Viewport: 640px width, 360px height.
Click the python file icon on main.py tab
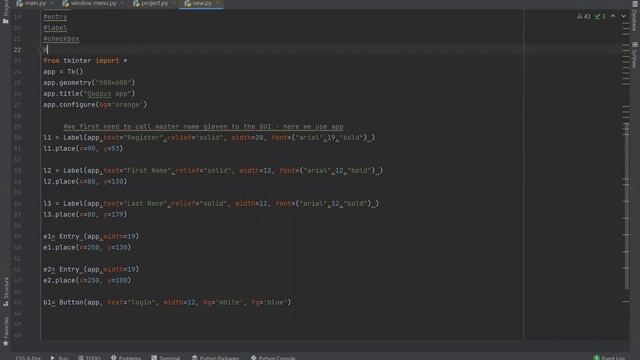(19, 3)
